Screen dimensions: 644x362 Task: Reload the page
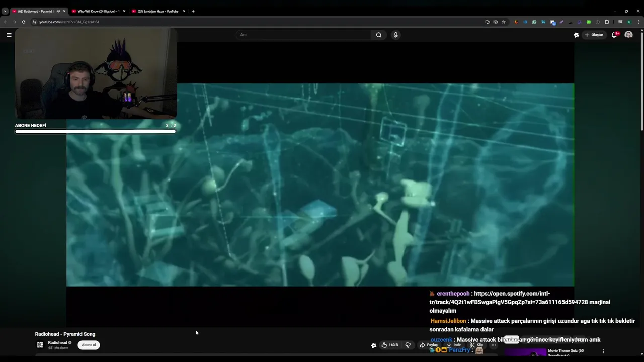point(23,22)
